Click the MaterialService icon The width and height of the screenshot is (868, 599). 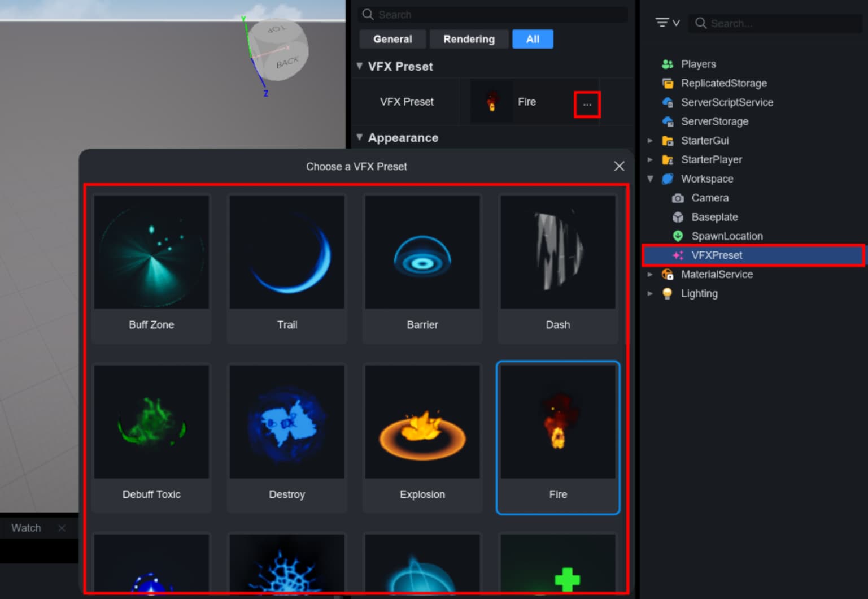[x=668, y=275]
